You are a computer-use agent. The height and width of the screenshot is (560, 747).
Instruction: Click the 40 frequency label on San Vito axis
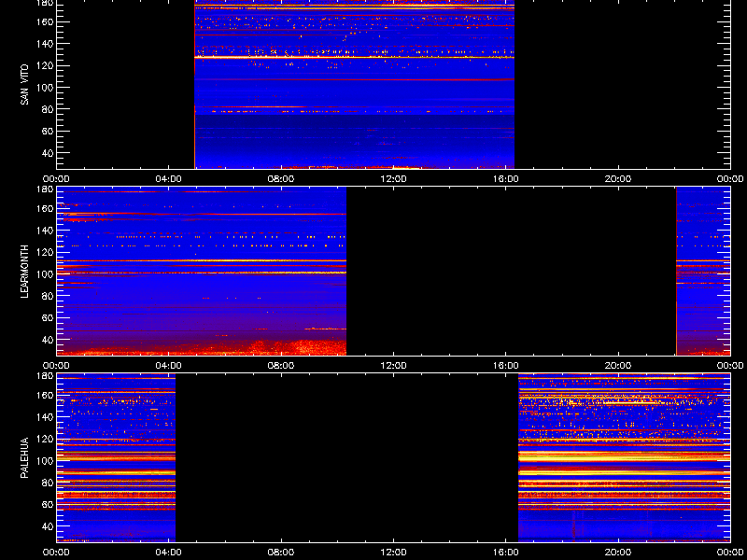coord(48,153)
